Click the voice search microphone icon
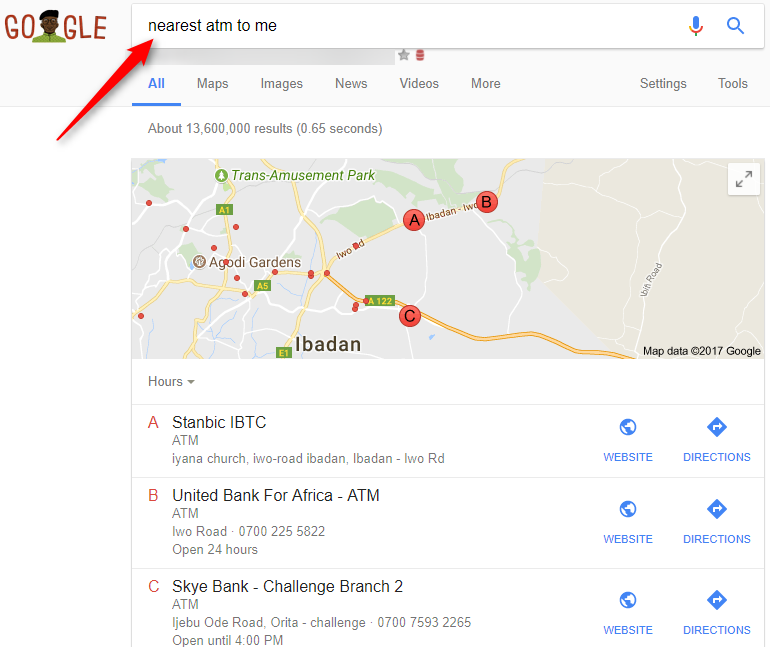 [695, 26]
